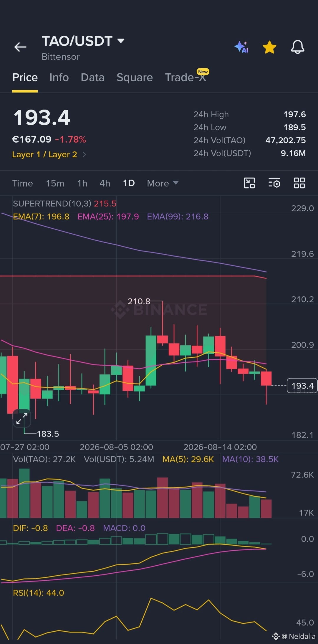The height and width of the screenshot is (644, 318).
Task: Tap the large 193.4 last price
Action: click(x=42, y=118)
